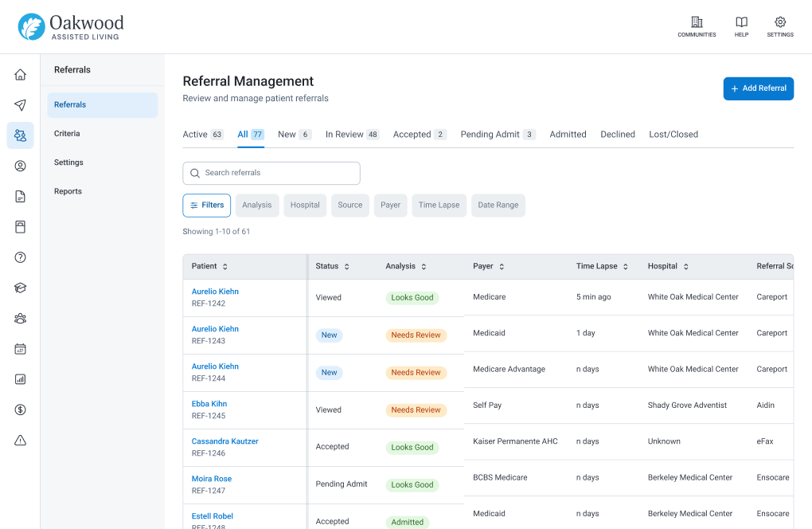The height and width of the screenshot is (529, 812).
Task: Click the bar chart reports icon
Action: (x=20, y=379)
